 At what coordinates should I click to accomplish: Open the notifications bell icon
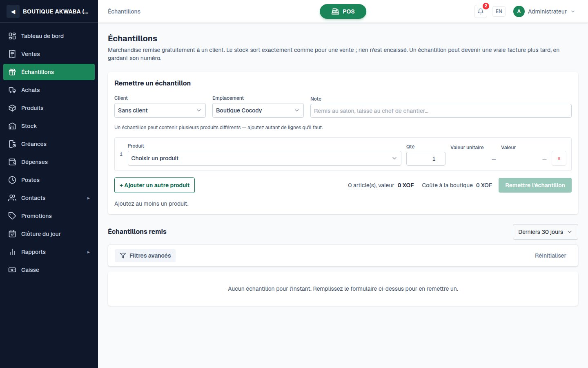pyautogui.click(x=481, y=11)
